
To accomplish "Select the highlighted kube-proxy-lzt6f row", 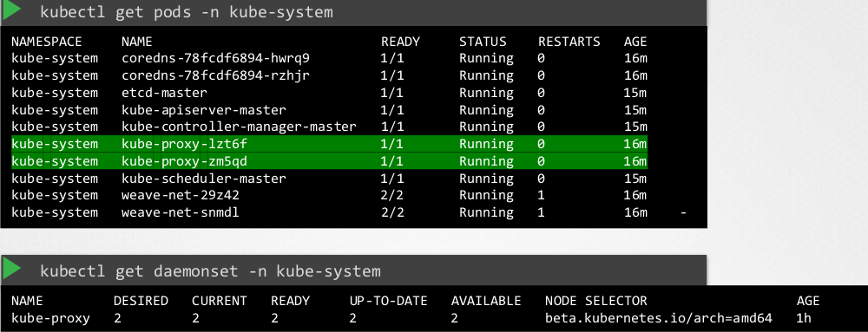I will click(x=329, y=144).
